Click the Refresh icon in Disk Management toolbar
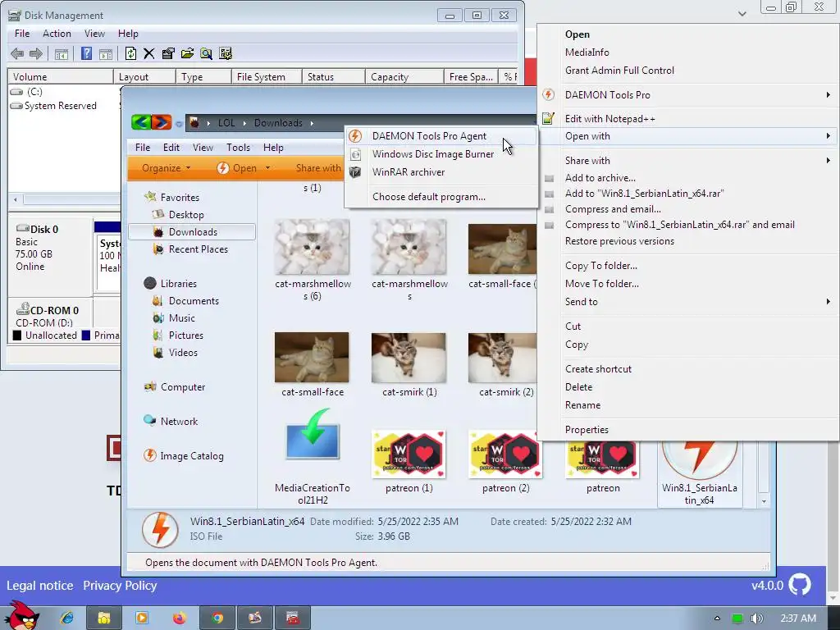This screenshot has height=630, width=840. tap(130, 53)
